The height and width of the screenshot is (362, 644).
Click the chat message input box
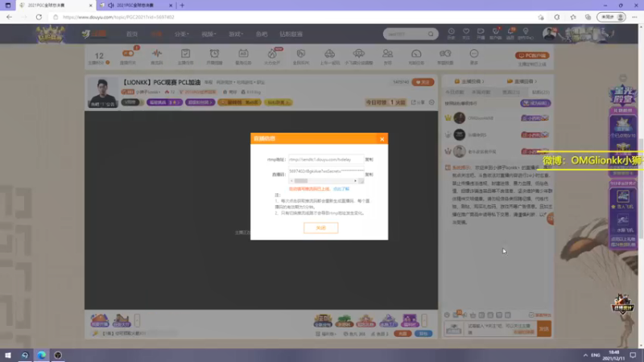click(x=502, y=328)
